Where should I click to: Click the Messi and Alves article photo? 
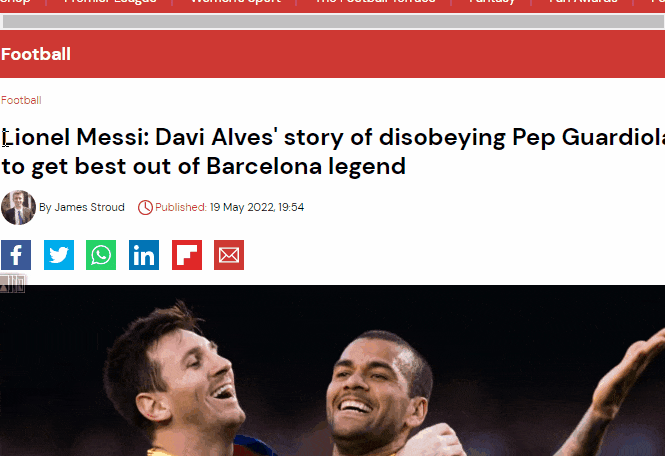coord(332,370)
